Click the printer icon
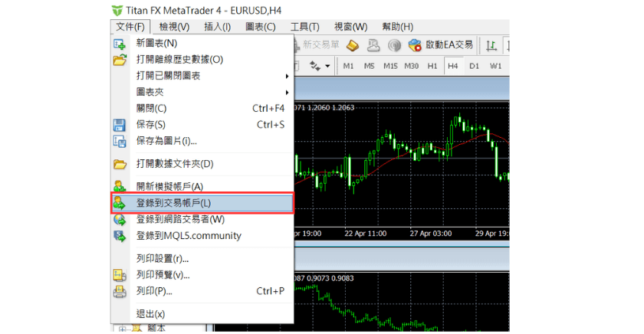Image resolution: width=644 pixels, height=334 pixels. click(120, 292)
